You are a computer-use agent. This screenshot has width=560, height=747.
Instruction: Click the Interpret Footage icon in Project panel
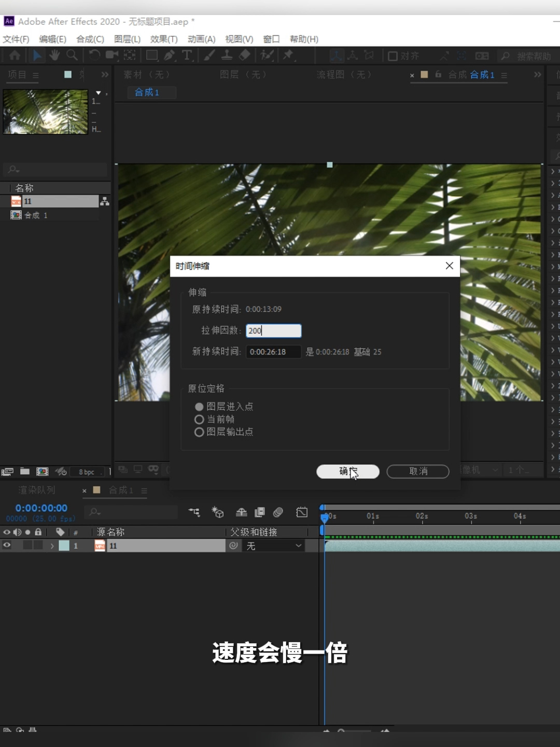[7, 472]
